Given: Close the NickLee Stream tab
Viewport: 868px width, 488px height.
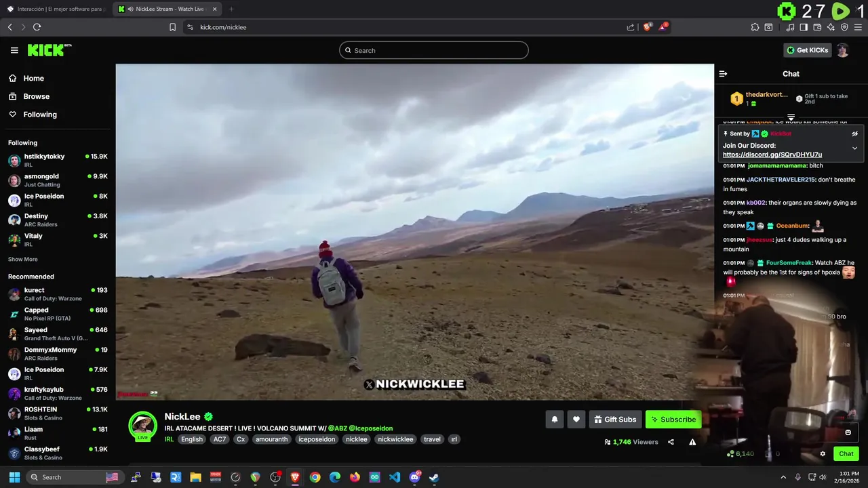Looking at the screenshot, I should tap(215, 9).
